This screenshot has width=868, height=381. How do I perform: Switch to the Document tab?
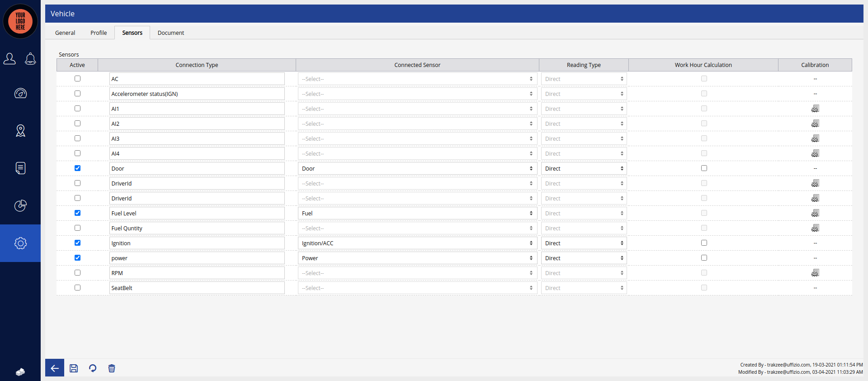coord(171,33)
